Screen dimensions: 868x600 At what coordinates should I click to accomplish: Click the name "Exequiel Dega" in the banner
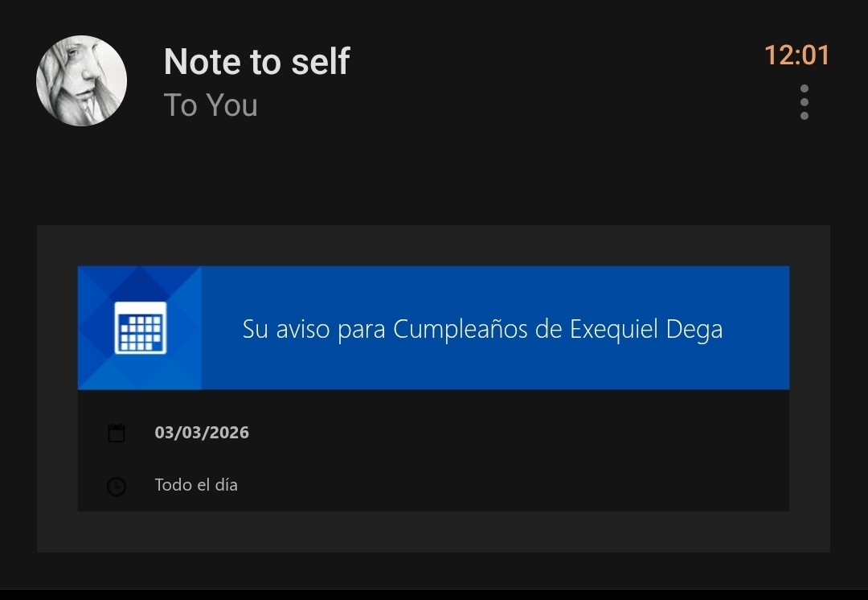(646, 329)
